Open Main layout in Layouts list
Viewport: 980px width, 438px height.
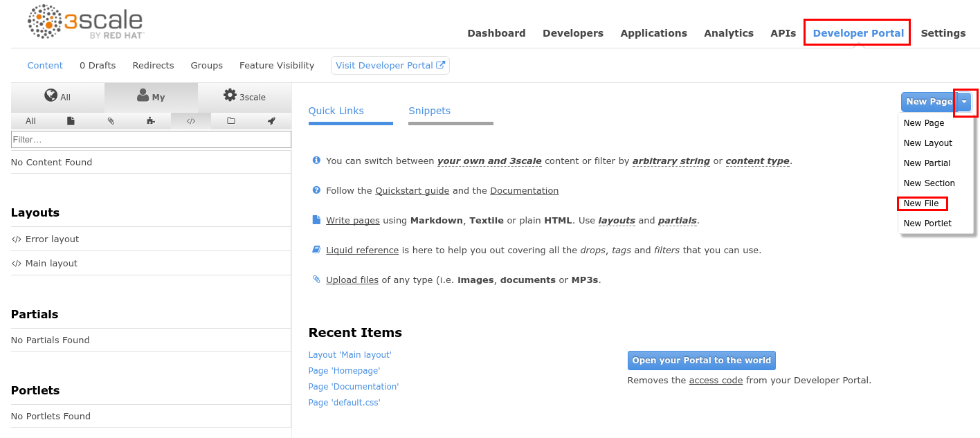click(51, 264)
